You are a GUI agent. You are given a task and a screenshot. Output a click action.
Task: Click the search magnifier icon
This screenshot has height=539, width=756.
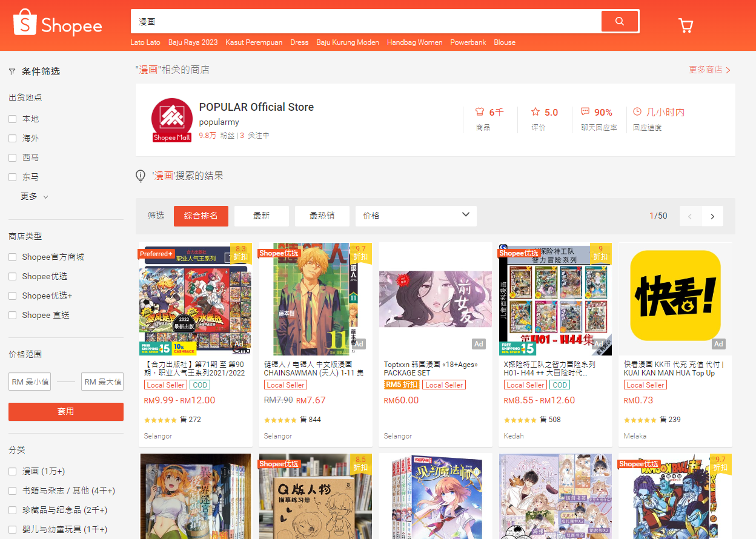tap(619, 21)
